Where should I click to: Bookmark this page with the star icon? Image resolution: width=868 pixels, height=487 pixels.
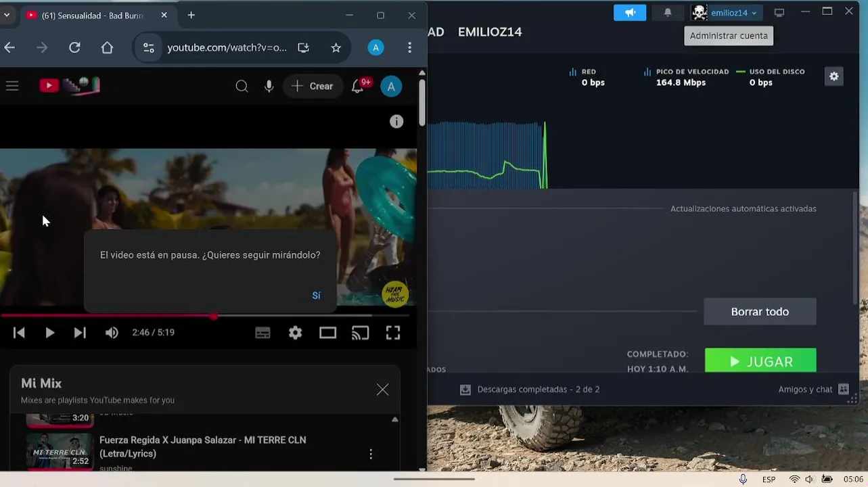pyautogui.click(x=336, y=47)
